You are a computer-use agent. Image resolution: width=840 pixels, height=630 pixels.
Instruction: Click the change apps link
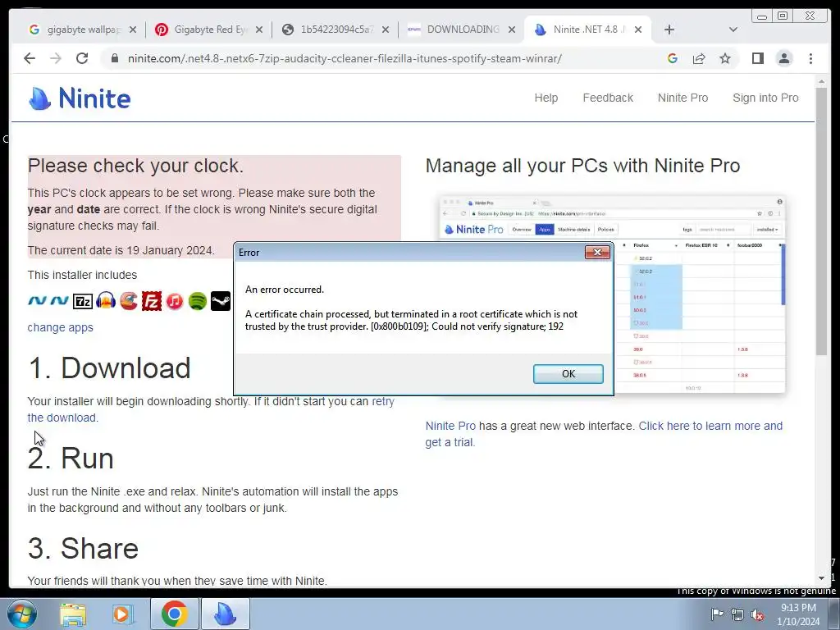click(60, 327)
